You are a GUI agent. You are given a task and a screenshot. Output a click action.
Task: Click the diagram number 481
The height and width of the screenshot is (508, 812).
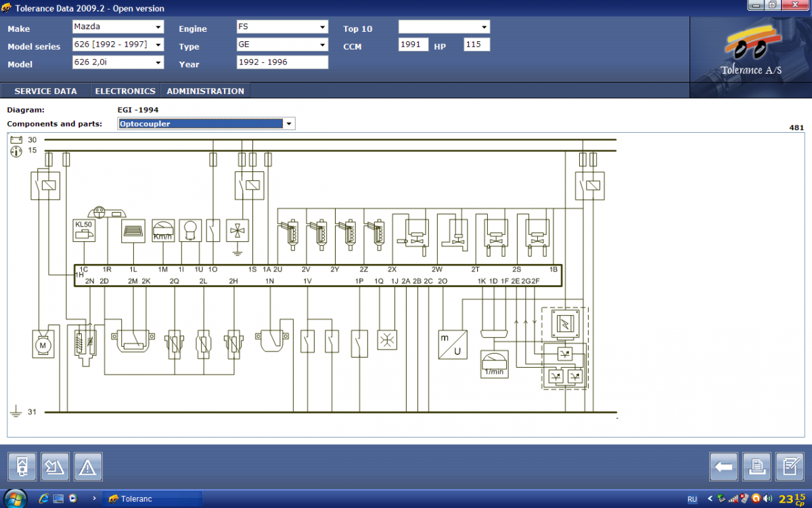tap(796, 127)
